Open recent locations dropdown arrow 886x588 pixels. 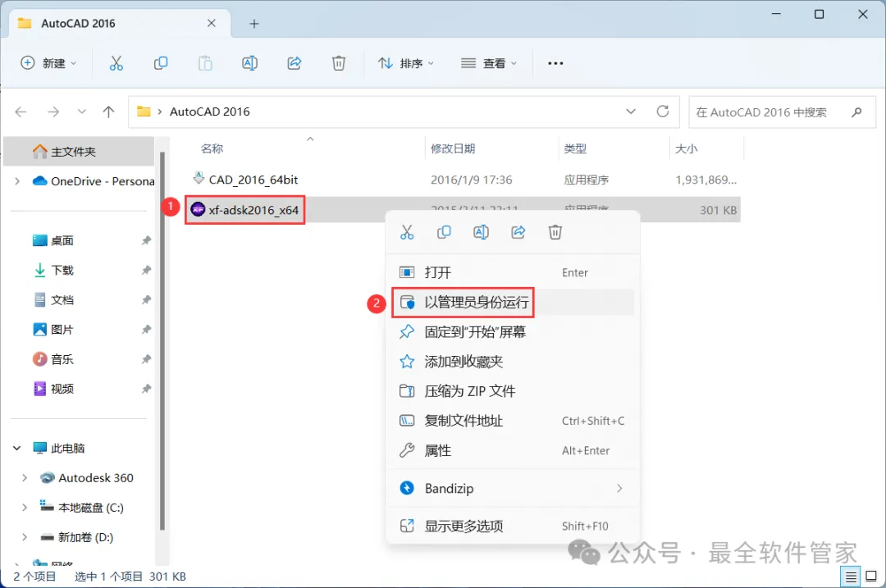coord(82,112)
